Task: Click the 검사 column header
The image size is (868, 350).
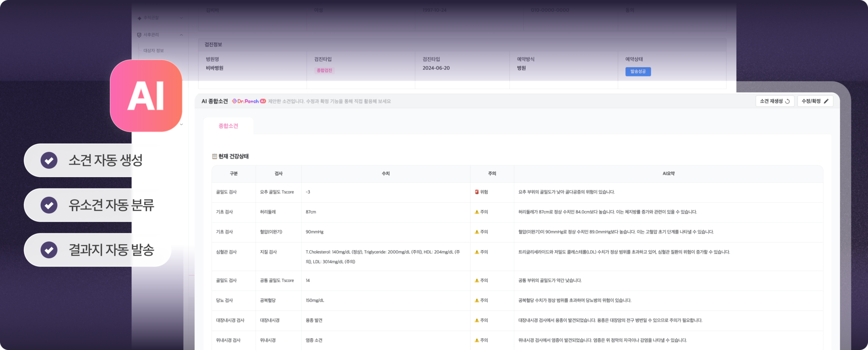Action: coord(278,174)
